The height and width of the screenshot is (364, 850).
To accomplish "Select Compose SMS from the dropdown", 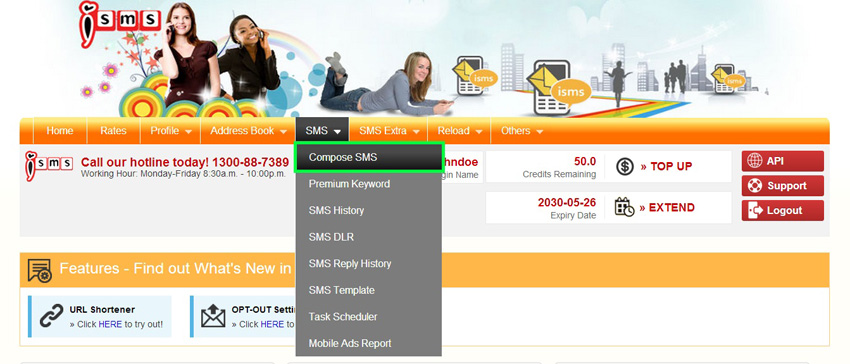I will point(369,157).
